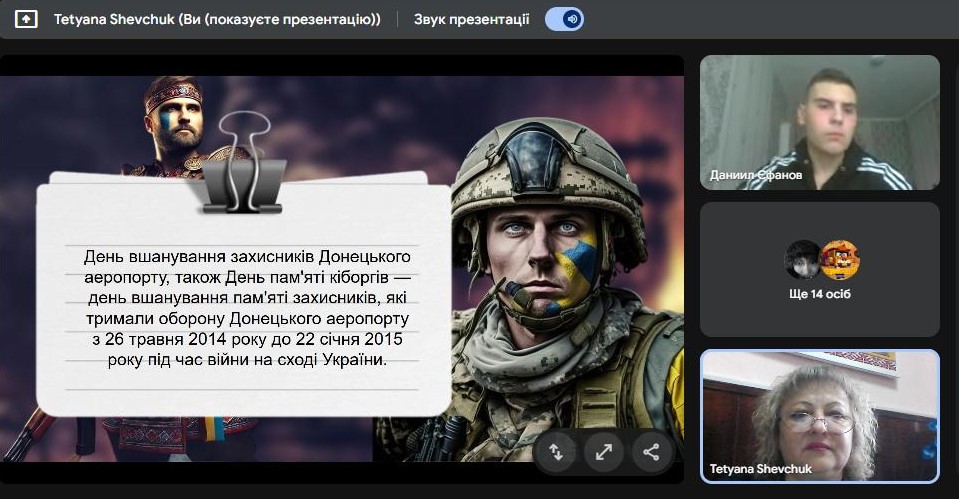Click the presenter name text in top bar

(216, 19)
